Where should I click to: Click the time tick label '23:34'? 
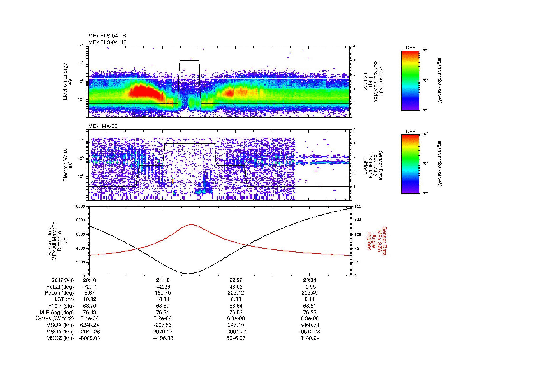pyautogui.click(x=310, y=280)
